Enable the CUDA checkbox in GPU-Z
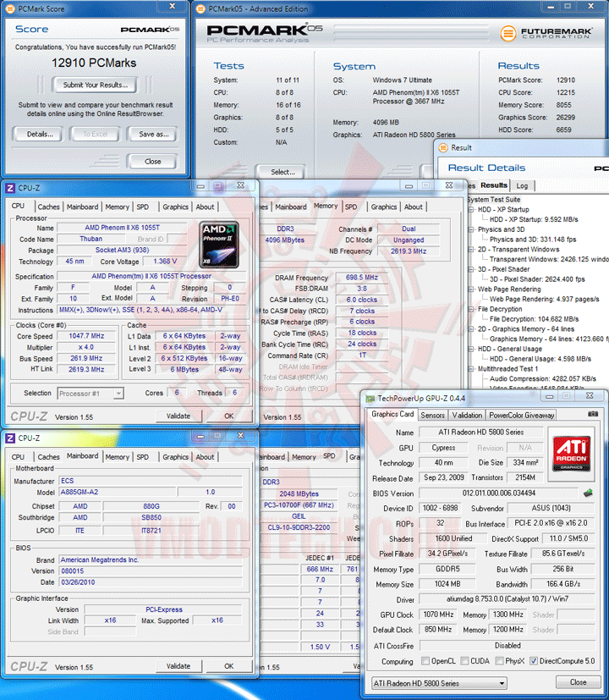Screen dimensions: 609x700 pyautogui.click(x=464, y=661)
